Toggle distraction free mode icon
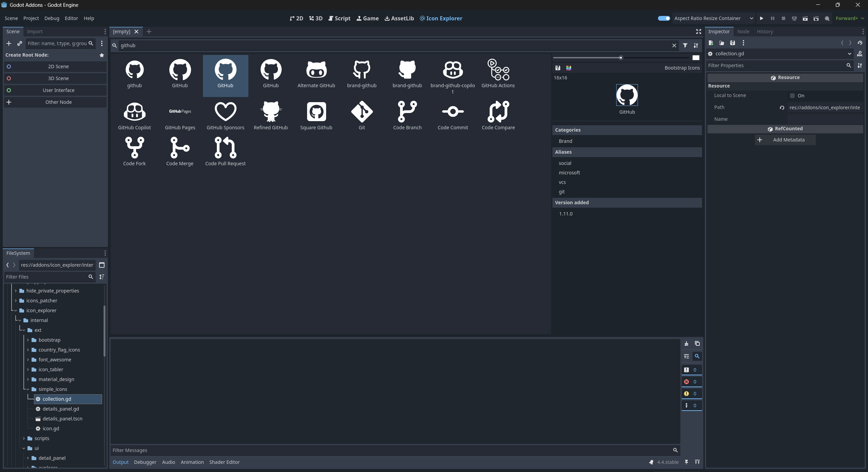The image size is (868, 472). (698, 32)
